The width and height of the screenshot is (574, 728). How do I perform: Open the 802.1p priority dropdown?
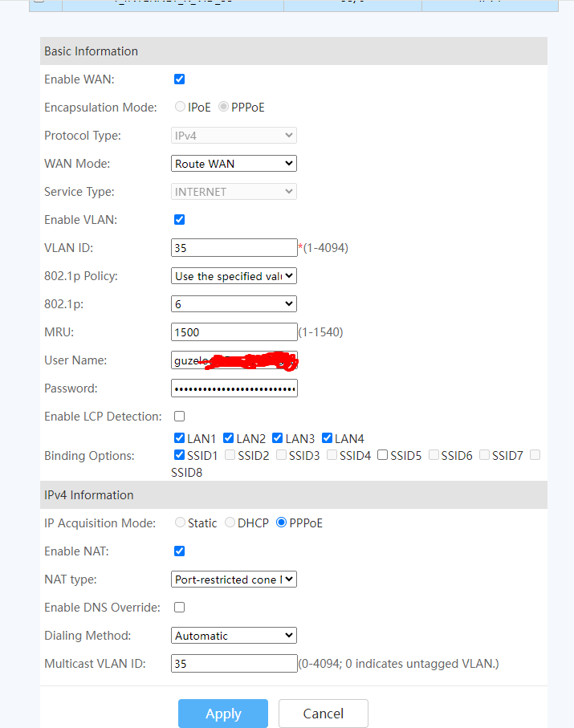[x=234, y=304]
